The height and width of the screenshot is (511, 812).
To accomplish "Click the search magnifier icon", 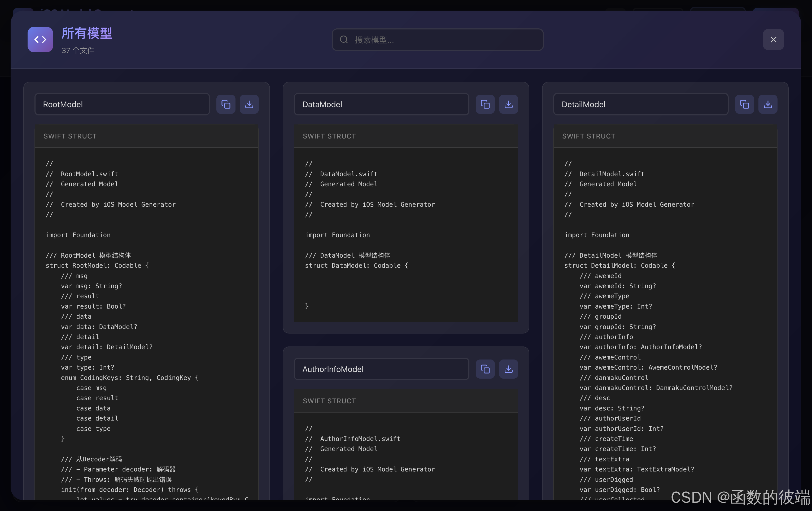I will pos(343,40).
